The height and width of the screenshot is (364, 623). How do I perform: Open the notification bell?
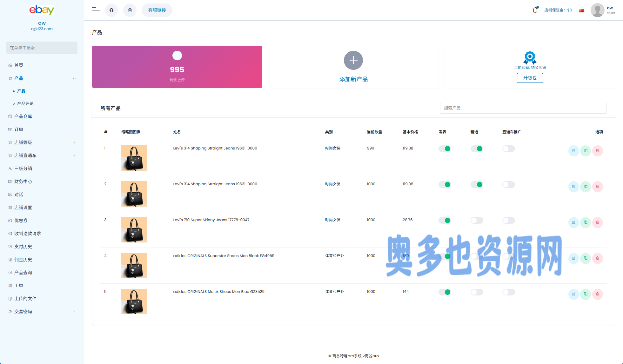point(535,10)
